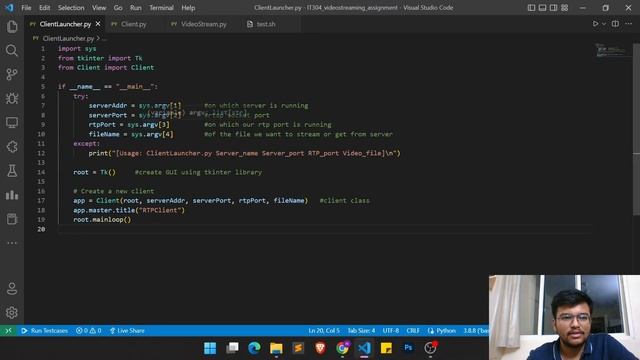Open the Run and Debug view
This screenshot has width=640, height=360.
pyautogui.click(x=12, y=98)
